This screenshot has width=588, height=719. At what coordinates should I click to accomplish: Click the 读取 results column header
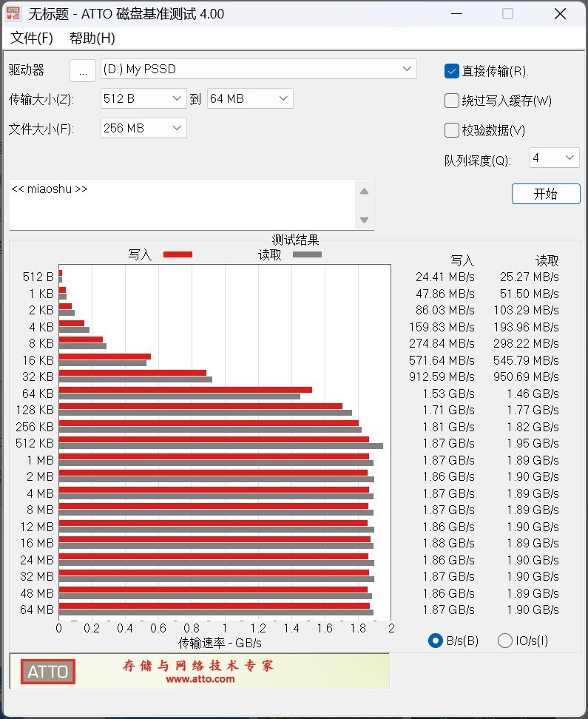pyautogui.click(x=547, y=260)
